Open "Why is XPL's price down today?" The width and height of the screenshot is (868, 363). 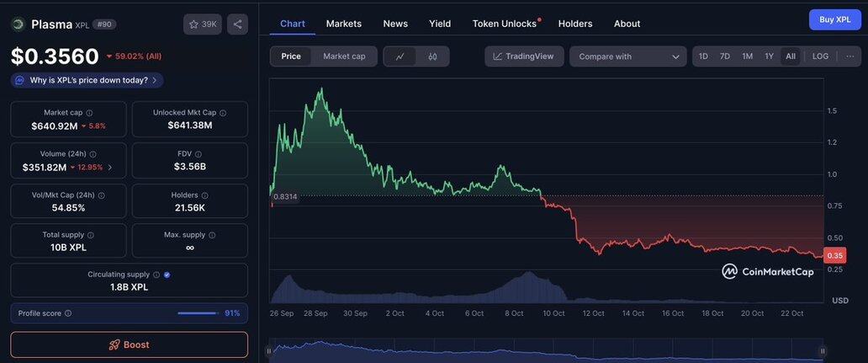[x=87, y=80]
